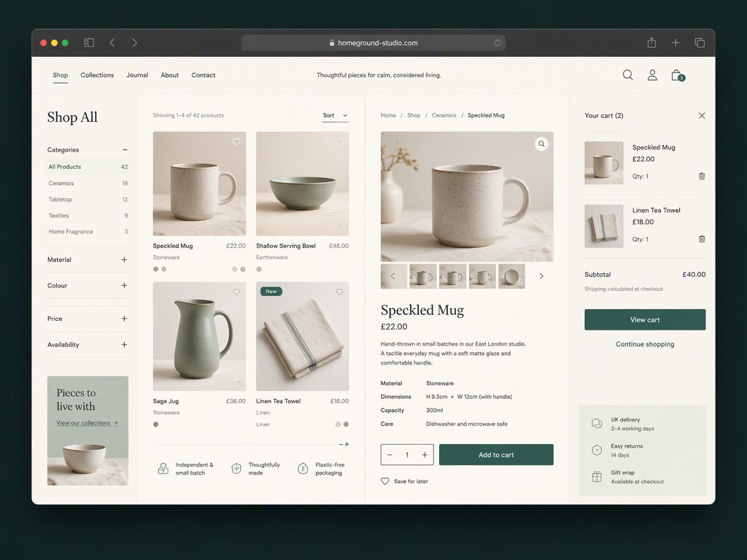The image size is (747, 560).
Task: Expand the Price filter
Action: pos(124,319)
